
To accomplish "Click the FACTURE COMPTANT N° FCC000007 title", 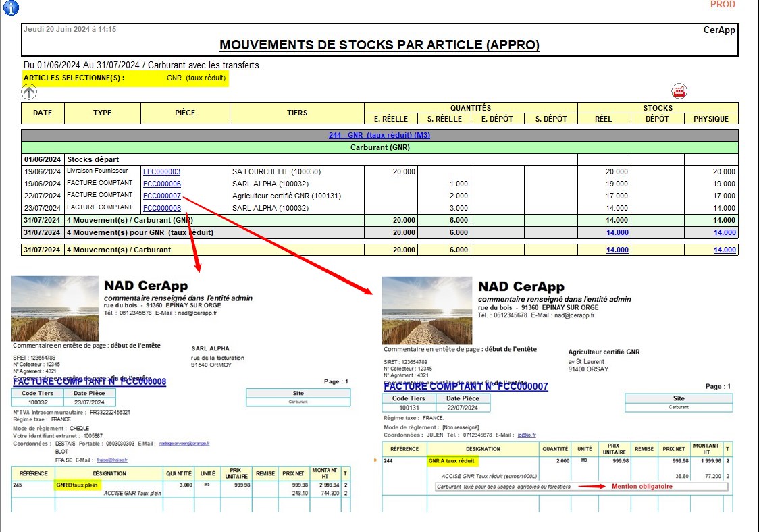I will click(465, 387).
